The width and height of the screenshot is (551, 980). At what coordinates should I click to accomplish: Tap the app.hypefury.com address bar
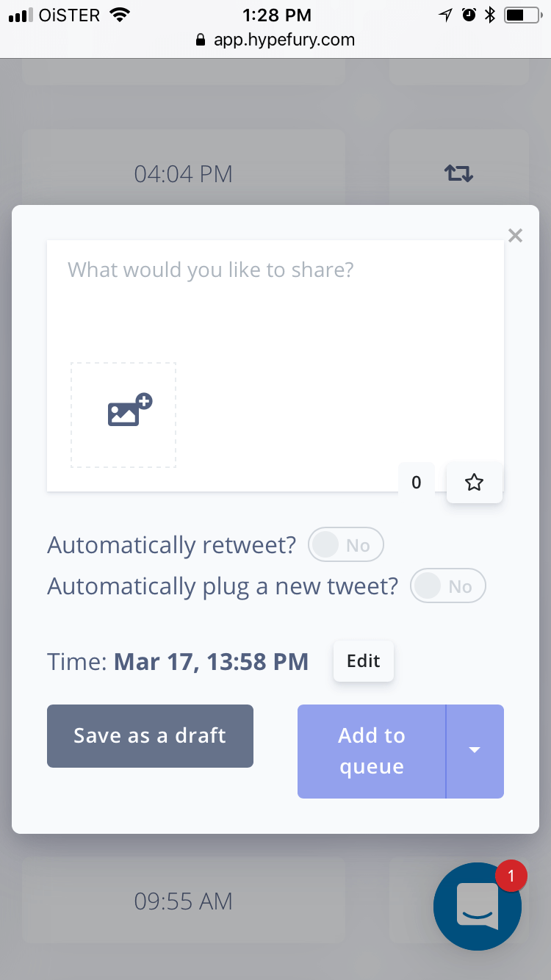click(284, 40)
